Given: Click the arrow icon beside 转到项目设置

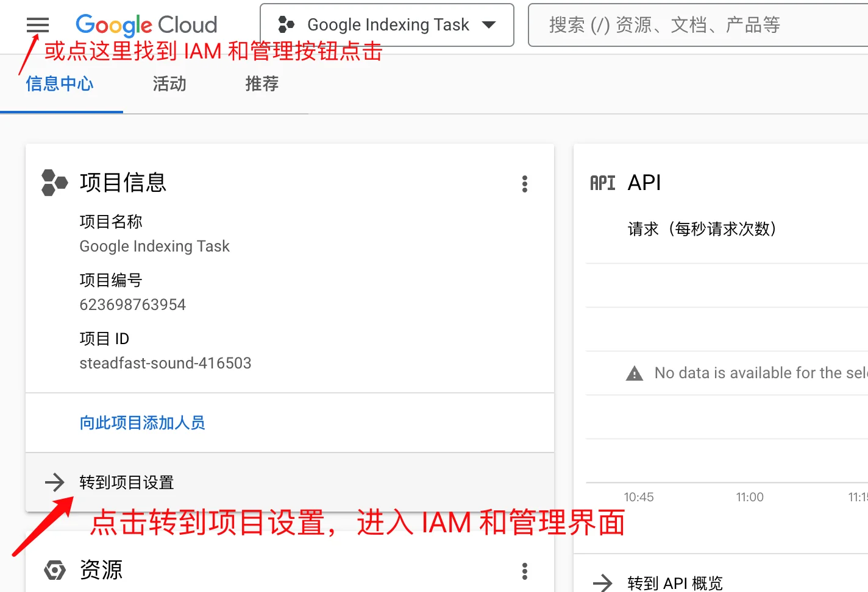Looking at the screenshot, I should pos(55,482).
